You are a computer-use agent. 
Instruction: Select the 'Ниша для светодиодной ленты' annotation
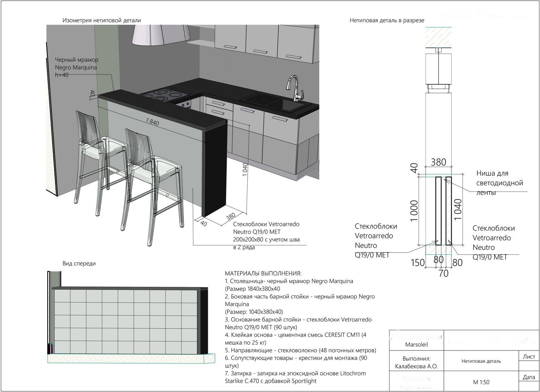click(x=499, y=183)
